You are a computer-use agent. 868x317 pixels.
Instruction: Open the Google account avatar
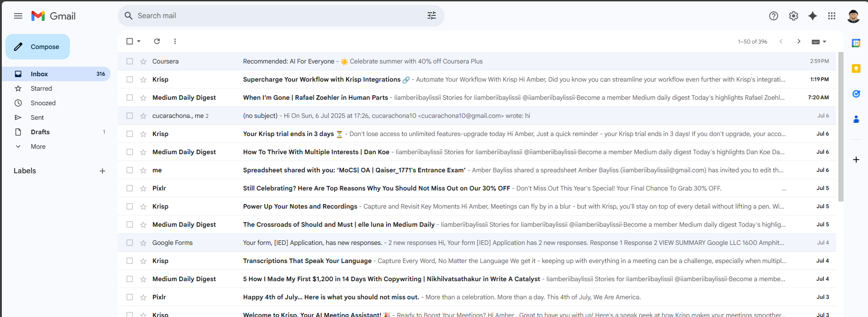pos(853,16)
